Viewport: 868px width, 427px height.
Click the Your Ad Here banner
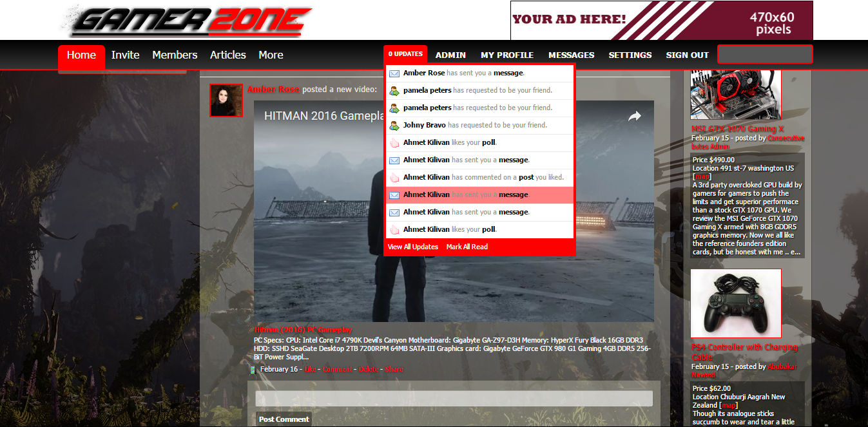coord(661,20)
